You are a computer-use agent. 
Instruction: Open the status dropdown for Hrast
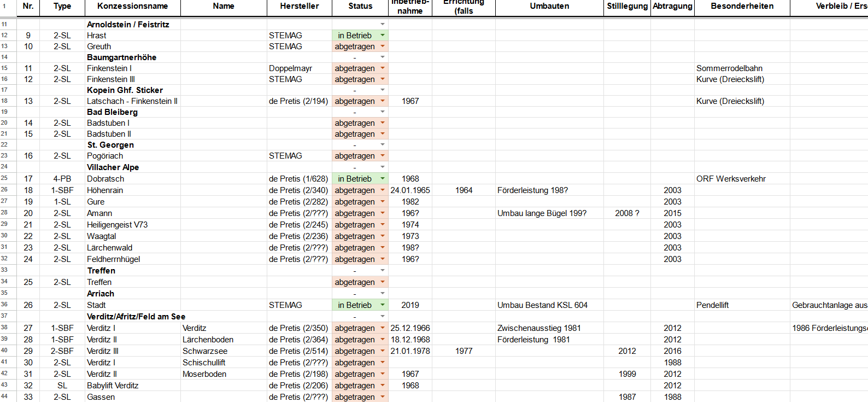click(x=383, y=36)
